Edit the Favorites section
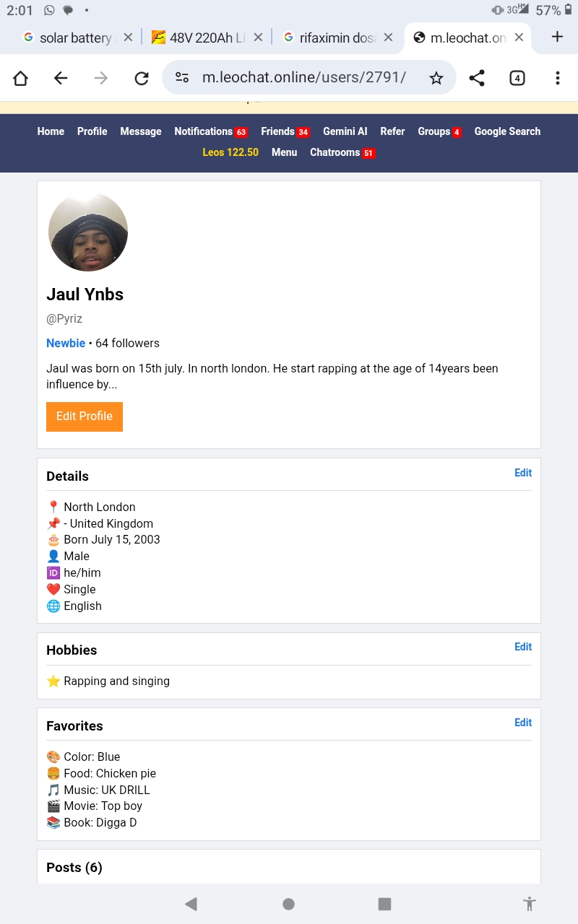 pos(523,723)
